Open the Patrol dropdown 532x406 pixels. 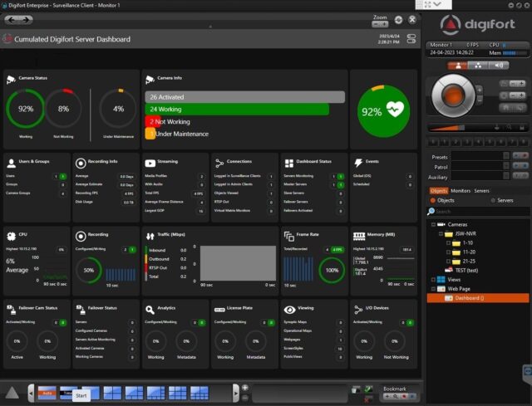(x=506, y=166)
